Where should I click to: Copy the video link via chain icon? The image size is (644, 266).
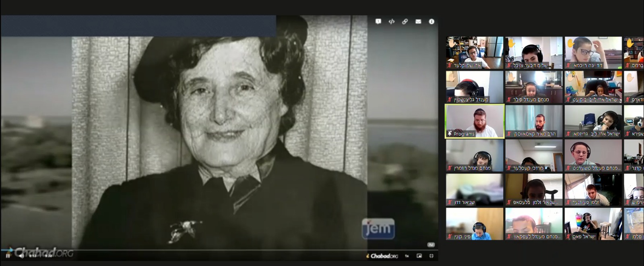pos(405,22)
